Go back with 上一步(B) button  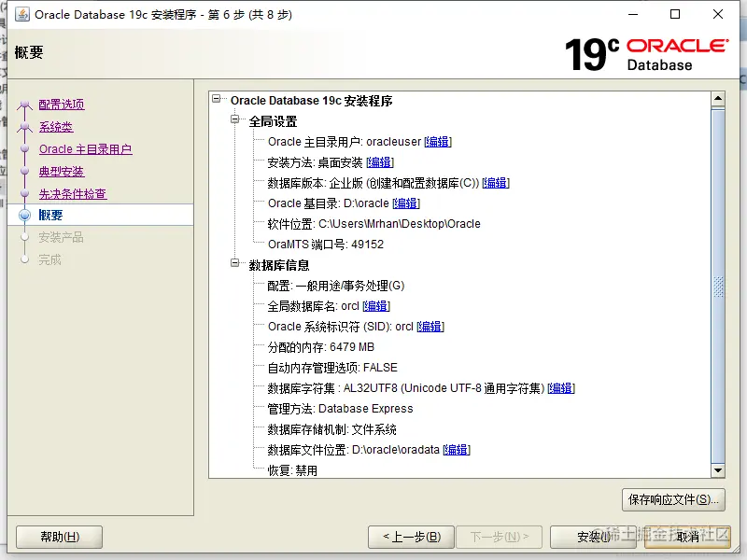click(x=412, y=538)
